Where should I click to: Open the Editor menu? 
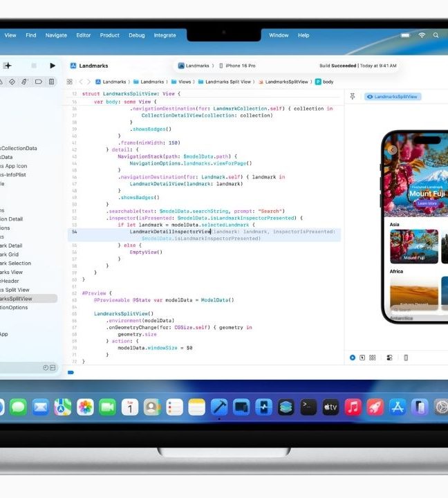click(x=84, y=35)
